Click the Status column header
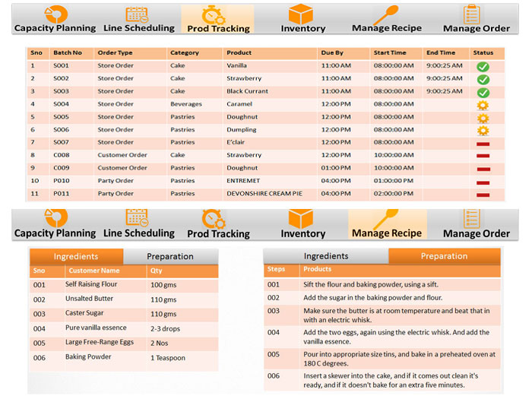Viewport: 532px width, 418px height. point(483,53)
